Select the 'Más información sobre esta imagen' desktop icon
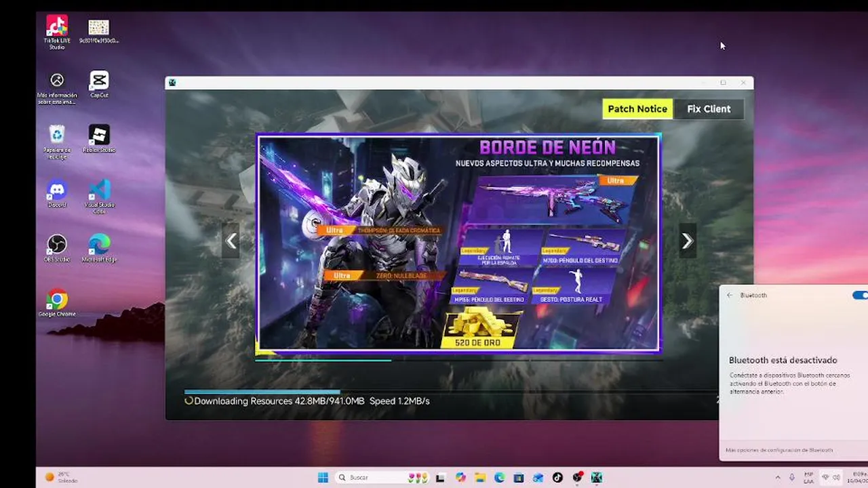Image resolution: width=868 pixels, height=488 pixels. point(57,88)
